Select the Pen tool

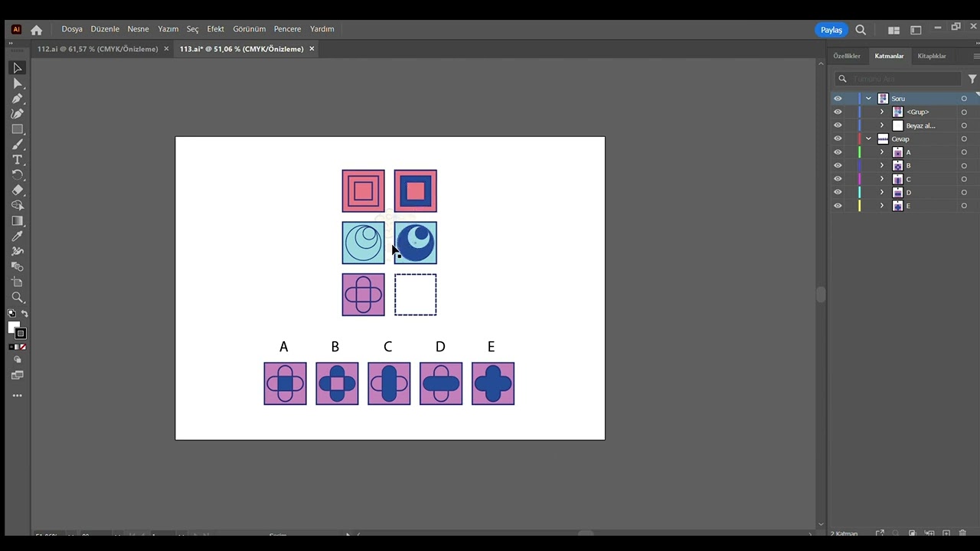(18, 99)
